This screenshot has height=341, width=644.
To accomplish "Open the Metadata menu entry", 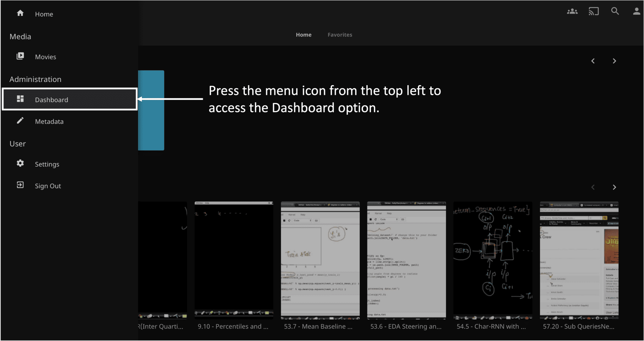I will [x=49, y=121].
